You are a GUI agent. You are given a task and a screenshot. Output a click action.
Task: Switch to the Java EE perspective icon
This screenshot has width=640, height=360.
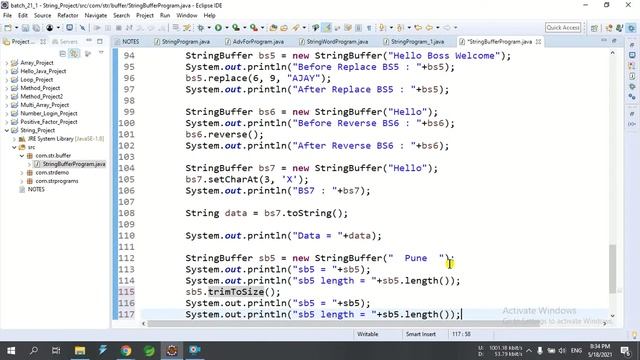609,28
